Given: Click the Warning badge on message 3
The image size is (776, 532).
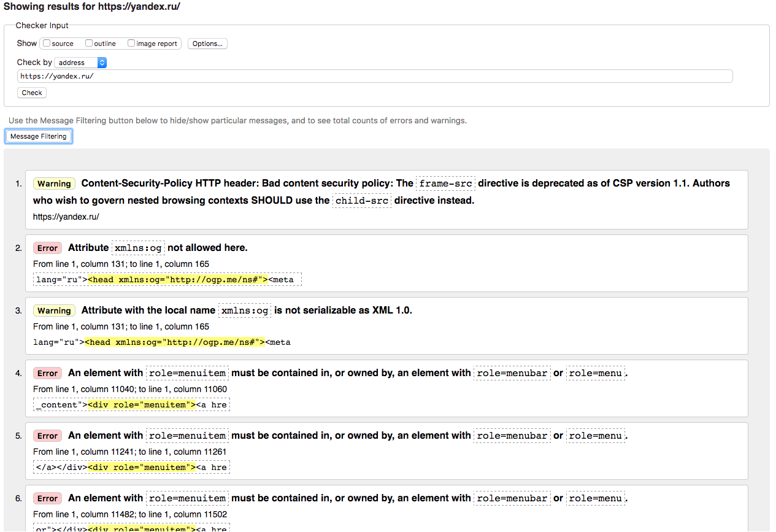Looking at the screenshot, I should click(54, 310).
